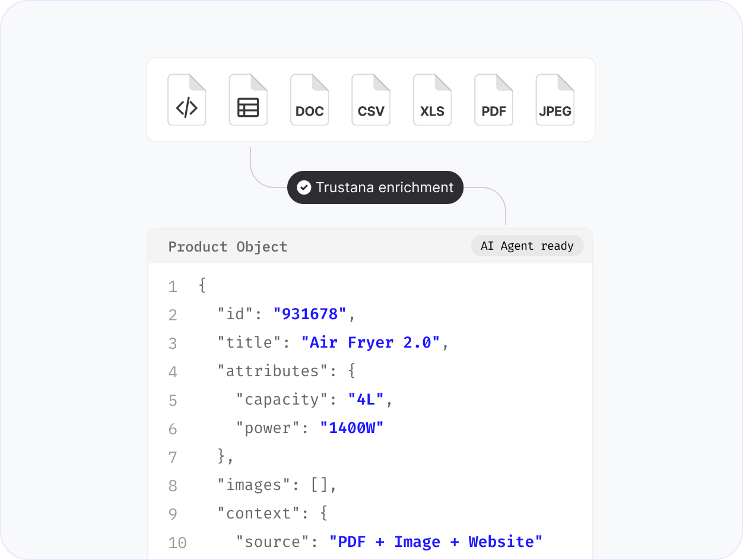The width and height of the screenshot is (743, 560).
Task: Click line number 10
Action: 177,543
